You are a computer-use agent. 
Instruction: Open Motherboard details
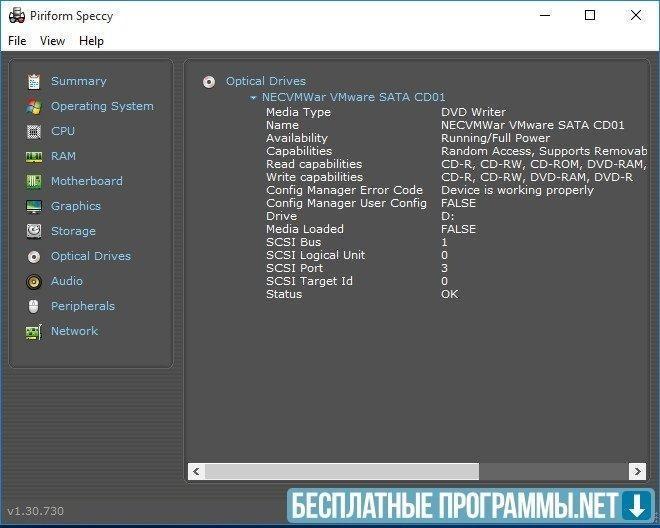point(87,181)
